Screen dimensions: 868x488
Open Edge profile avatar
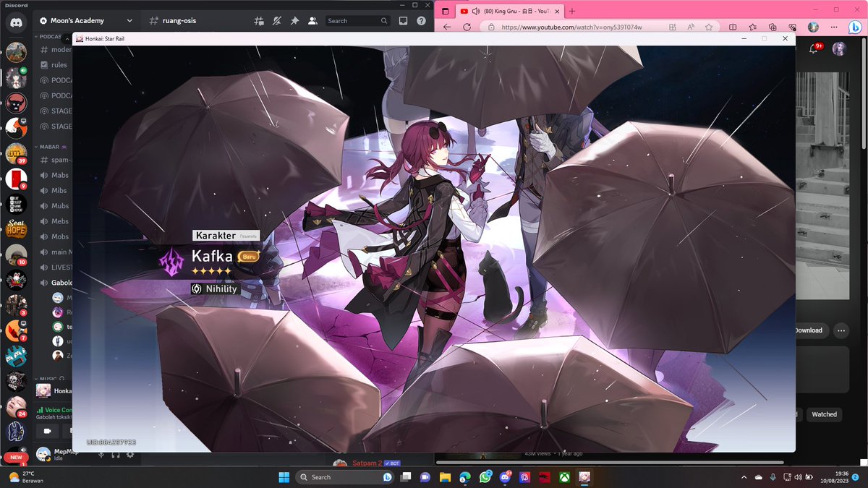coord(813,27)
